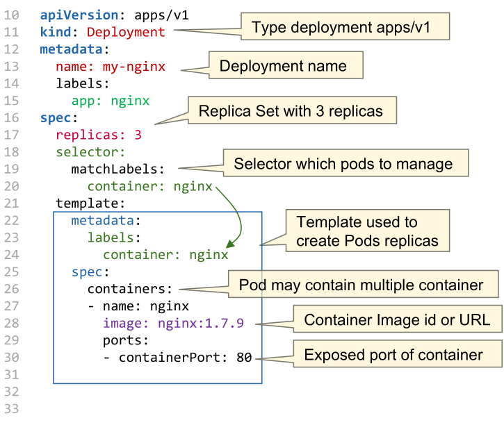Click the green curved arrow head
The image size is (504, 434).
[230, 243]
